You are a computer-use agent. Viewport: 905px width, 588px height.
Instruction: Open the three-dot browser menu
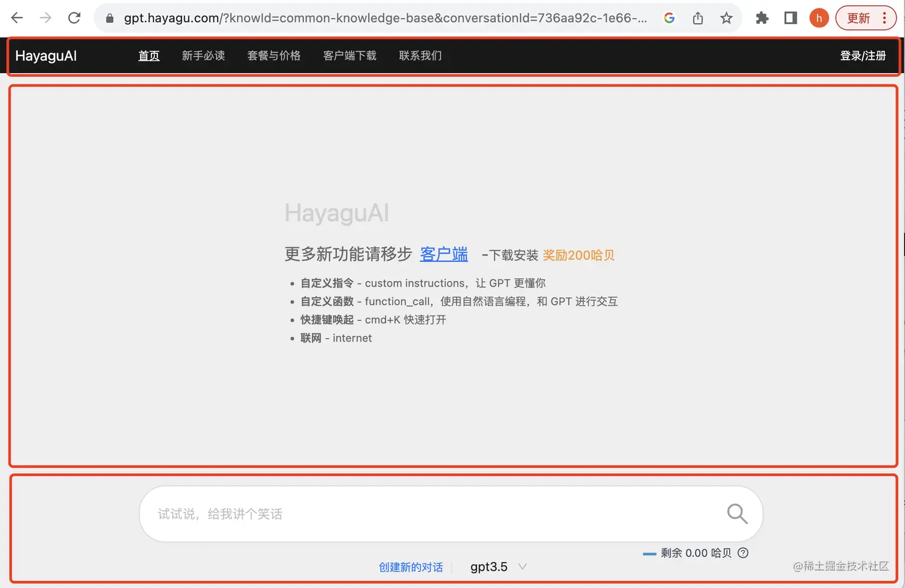885,18
